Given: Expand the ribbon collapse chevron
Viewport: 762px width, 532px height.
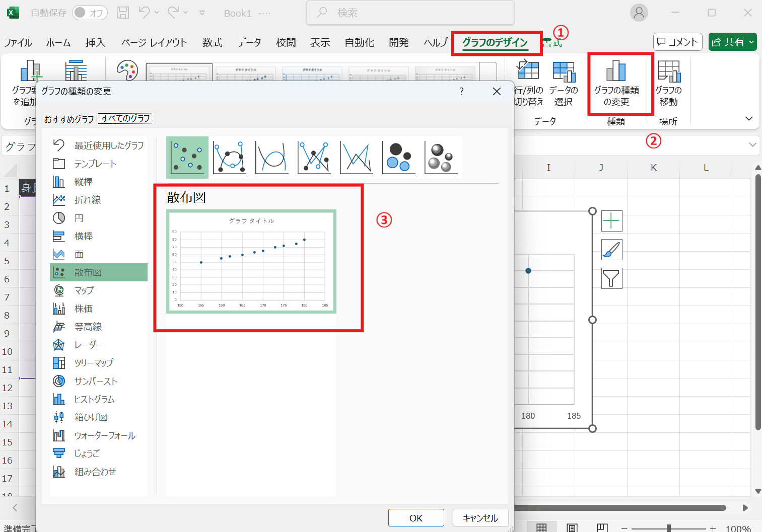Looking at the screenshot, I should tap(749, 118).
